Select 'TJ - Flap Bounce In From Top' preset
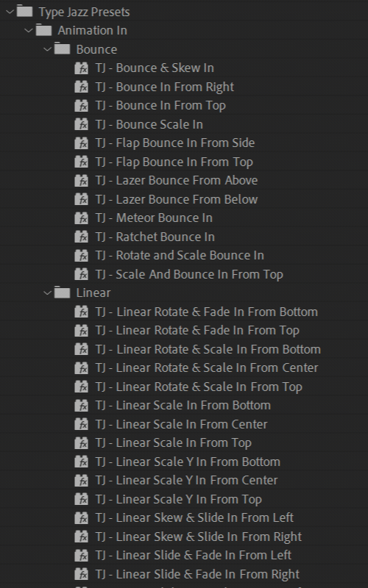Image resolution: width=368 pixels, height=588 pixels. pos(174,162)
